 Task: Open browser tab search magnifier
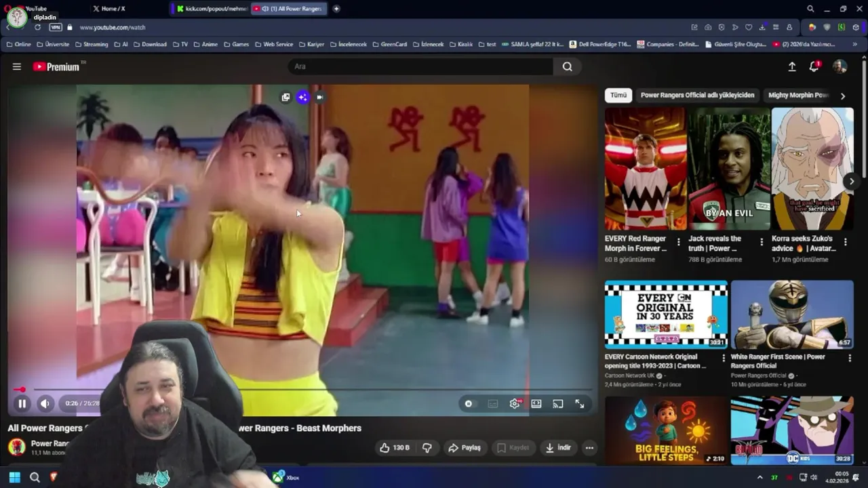point(810,9)
